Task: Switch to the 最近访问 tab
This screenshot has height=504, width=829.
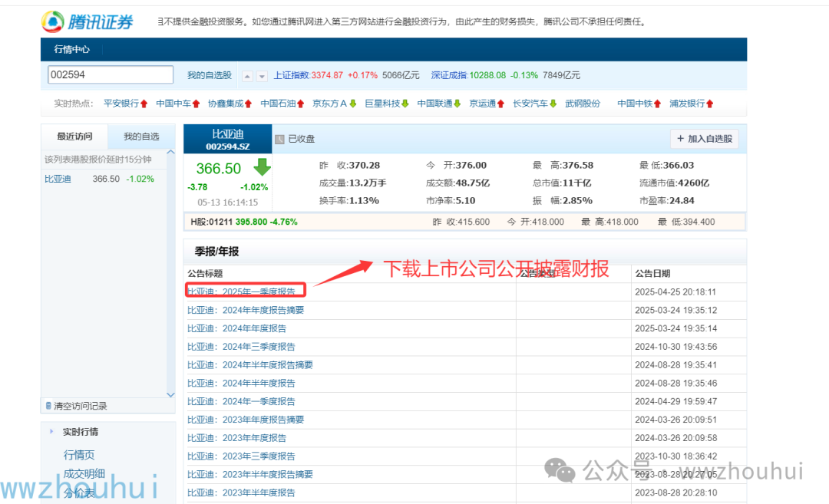Action: (74, 137)
